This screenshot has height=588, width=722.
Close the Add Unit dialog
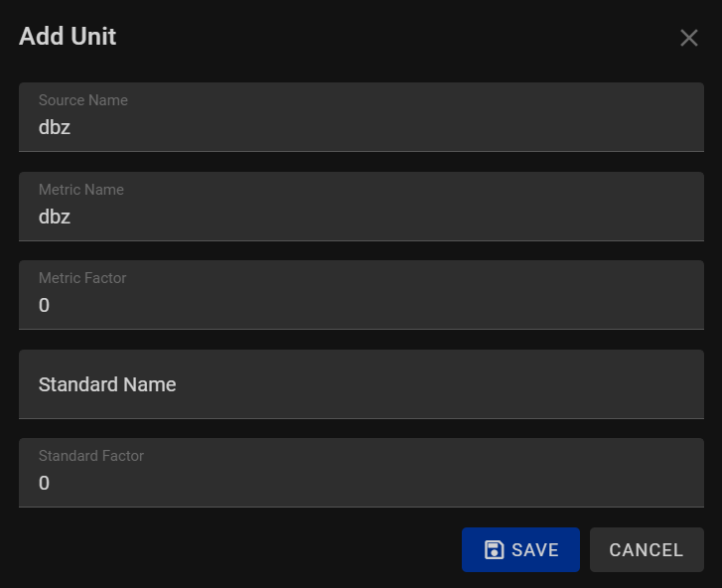(689, 38)
